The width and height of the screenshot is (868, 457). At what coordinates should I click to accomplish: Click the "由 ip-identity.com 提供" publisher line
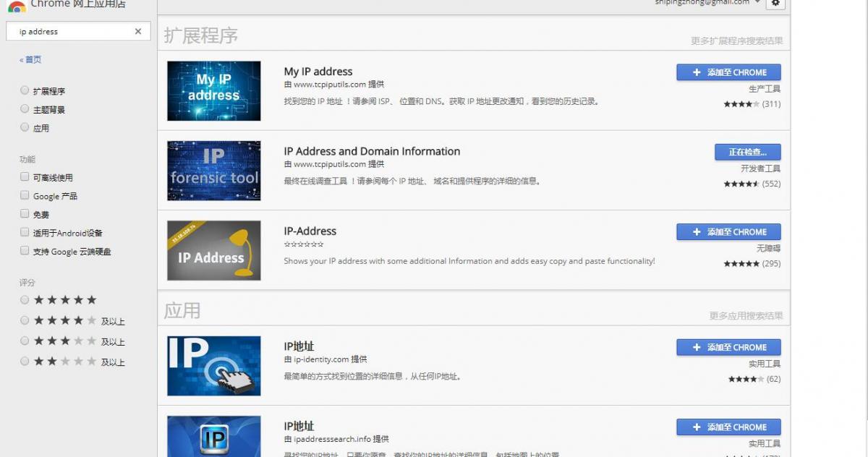coord(325,359)
